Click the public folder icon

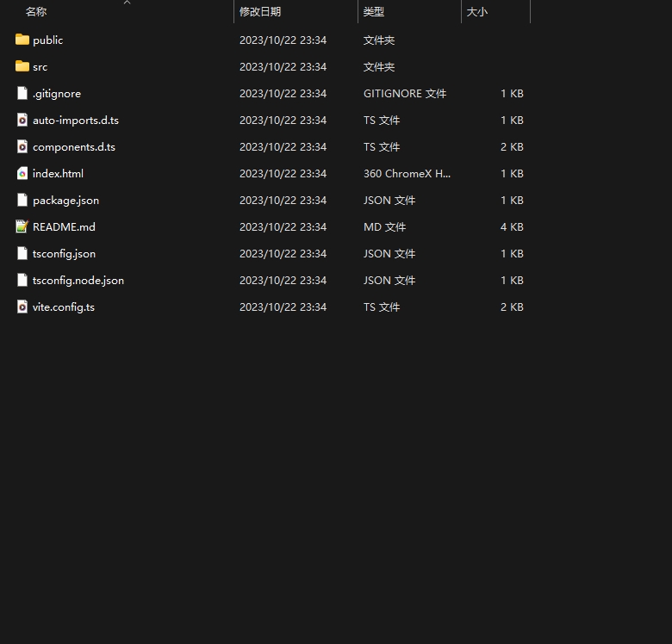[x=22, y=40]
